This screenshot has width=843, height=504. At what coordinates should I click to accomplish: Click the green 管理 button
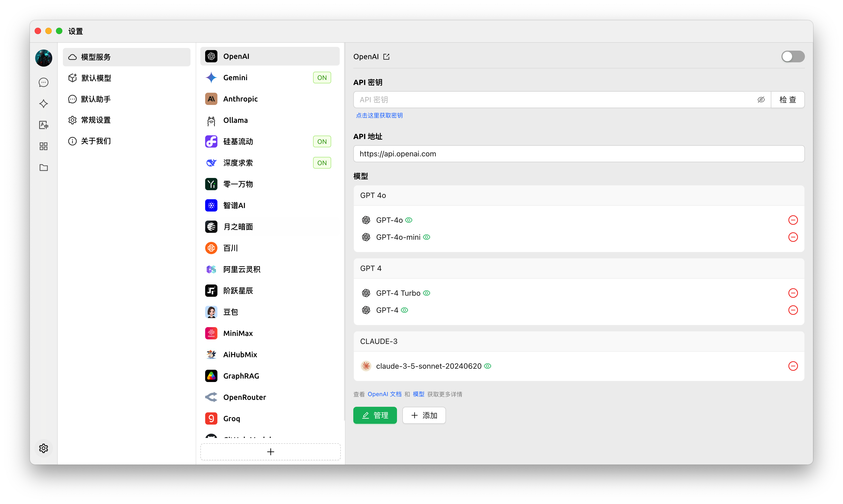coord(375,415)
